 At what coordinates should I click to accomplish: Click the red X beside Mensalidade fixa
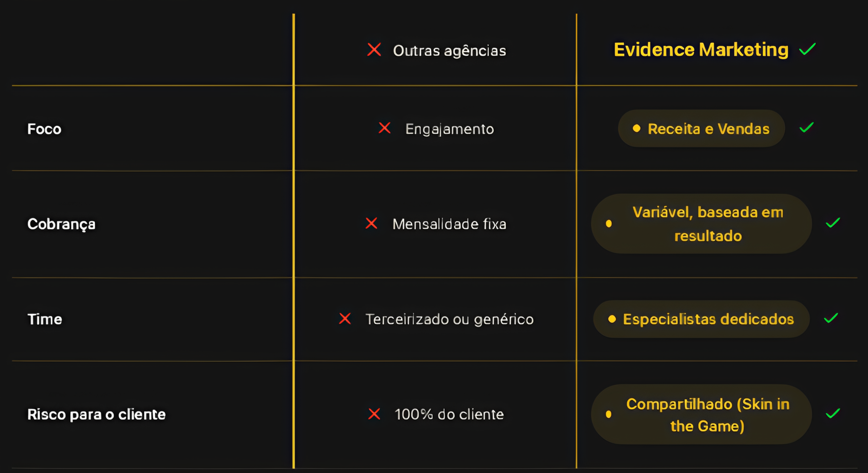(x=372, y=223)
